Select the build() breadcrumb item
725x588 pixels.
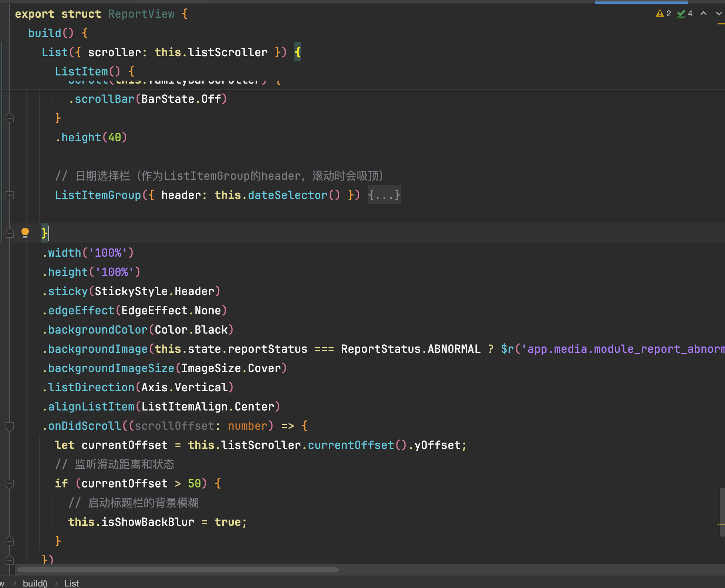pyautogui.click(x=35, y=583)
